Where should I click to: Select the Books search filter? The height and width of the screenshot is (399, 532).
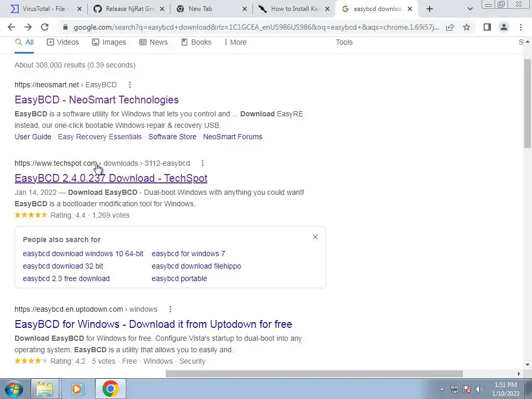pyautogui.click(x=196, y=43)
